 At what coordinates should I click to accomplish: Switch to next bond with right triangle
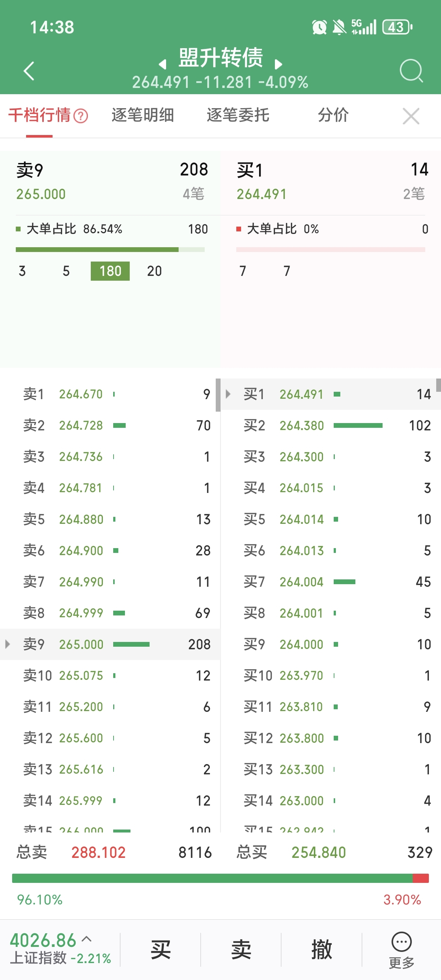(278, 64)
